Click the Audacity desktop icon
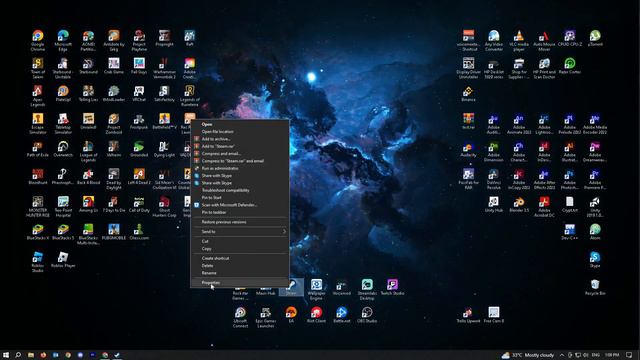640x360 pixels. [x=468, y=149]
